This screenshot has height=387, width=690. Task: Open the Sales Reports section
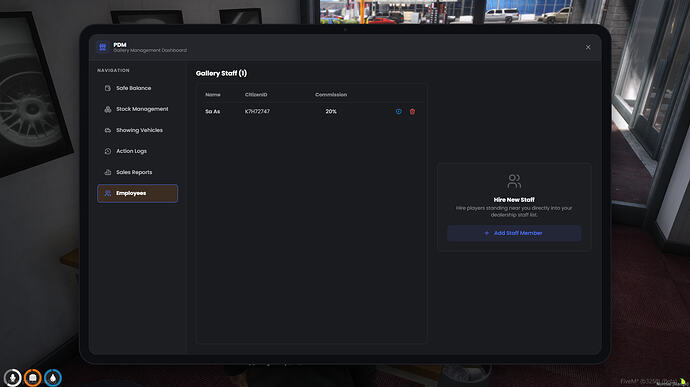tap(137, 172)
